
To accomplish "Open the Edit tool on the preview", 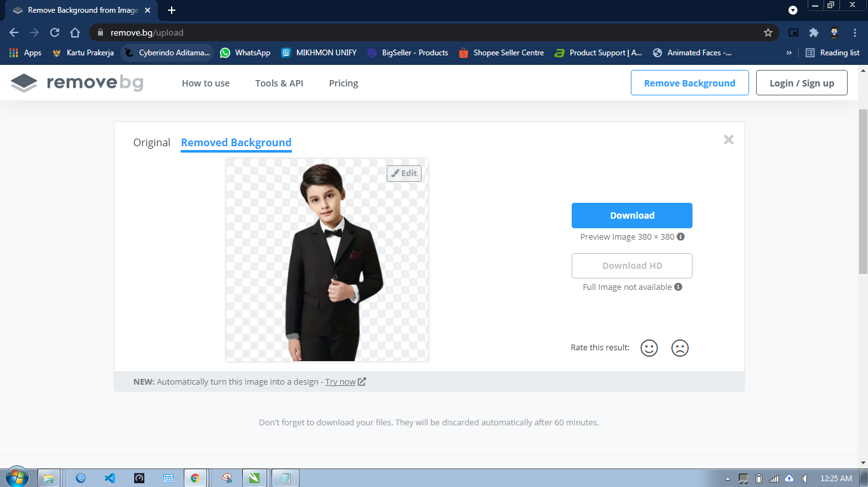I will click(x=404, y=173).
